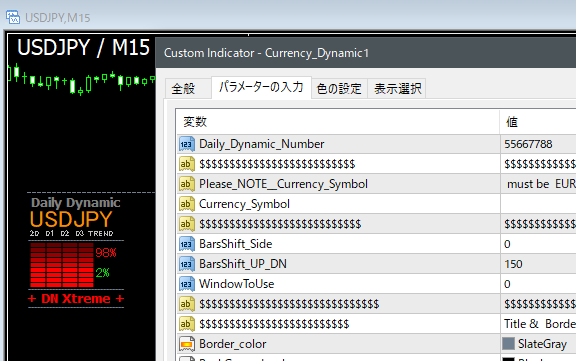Select the integer icon of Daily_Dynamic_Number

(x=187, y=144)
